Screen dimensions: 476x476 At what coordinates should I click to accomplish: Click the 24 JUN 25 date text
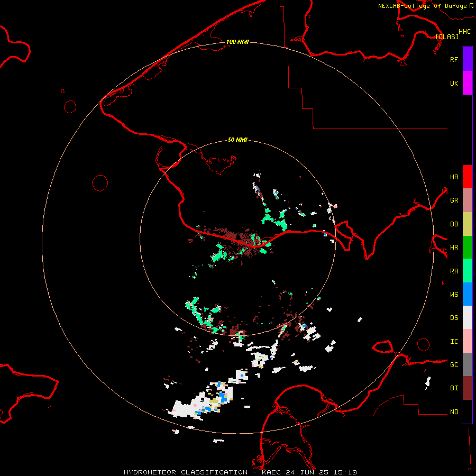pos(307,472)
